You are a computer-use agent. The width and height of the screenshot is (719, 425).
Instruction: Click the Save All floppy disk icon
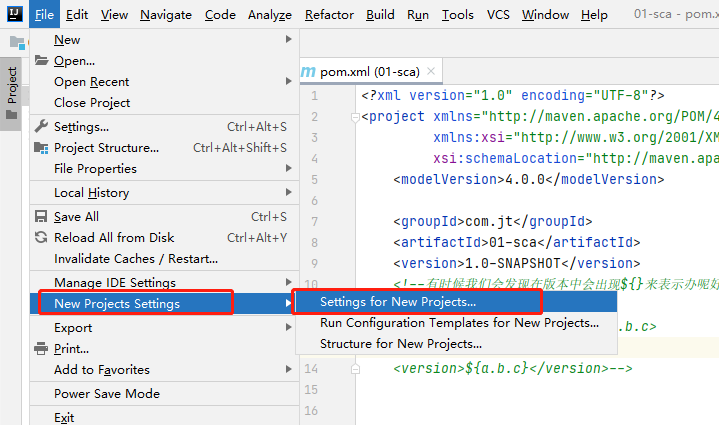(x=41, y=216)
